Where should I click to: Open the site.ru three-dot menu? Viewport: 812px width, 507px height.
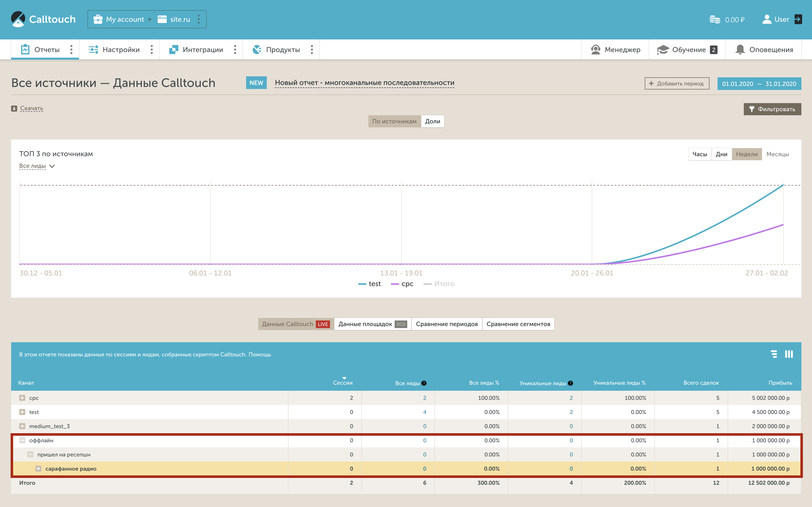tap(199, 19)
